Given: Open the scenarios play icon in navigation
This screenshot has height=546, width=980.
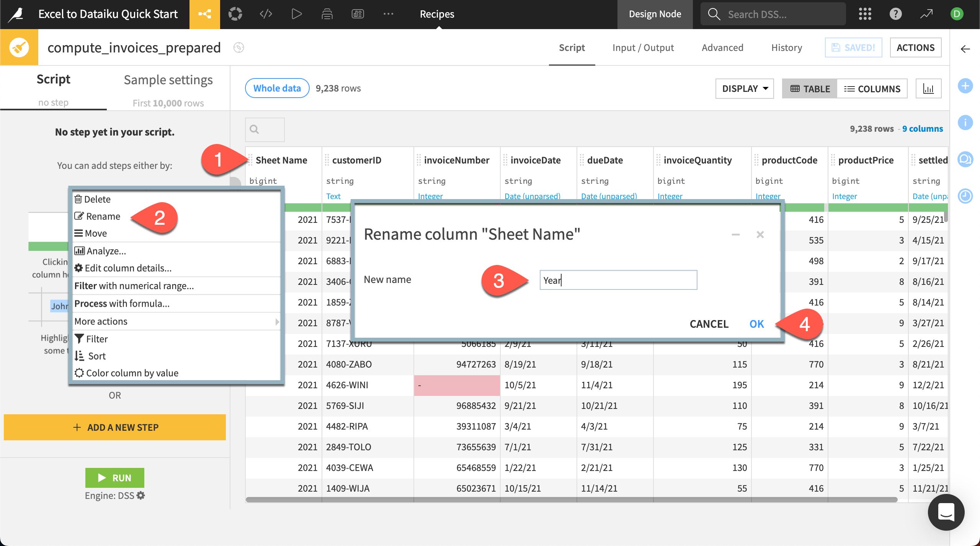Looking at the screenshot, I should [x=296, y=14].
